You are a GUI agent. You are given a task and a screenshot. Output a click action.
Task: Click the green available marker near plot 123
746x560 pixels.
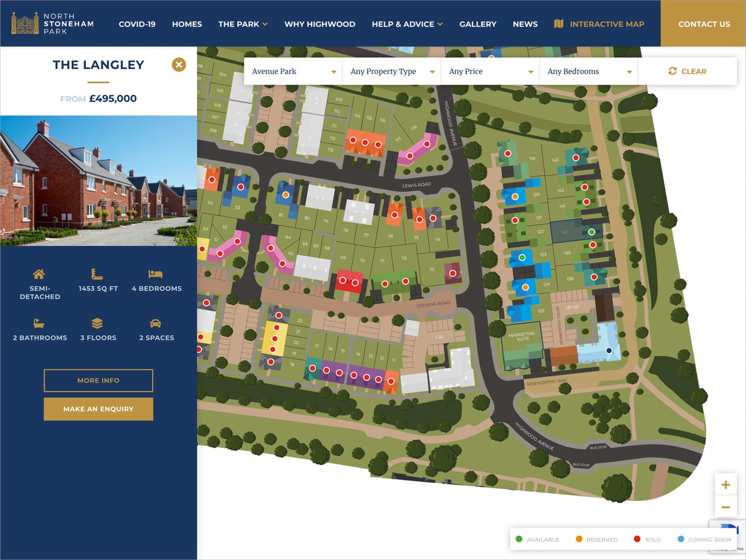[x=522, y=257]
